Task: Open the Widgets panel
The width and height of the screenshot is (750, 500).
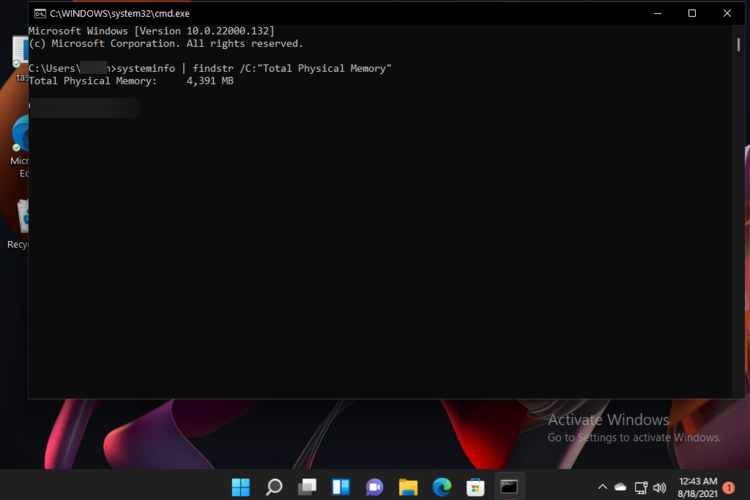Action: pyautogui.click(x=341, y=487)
